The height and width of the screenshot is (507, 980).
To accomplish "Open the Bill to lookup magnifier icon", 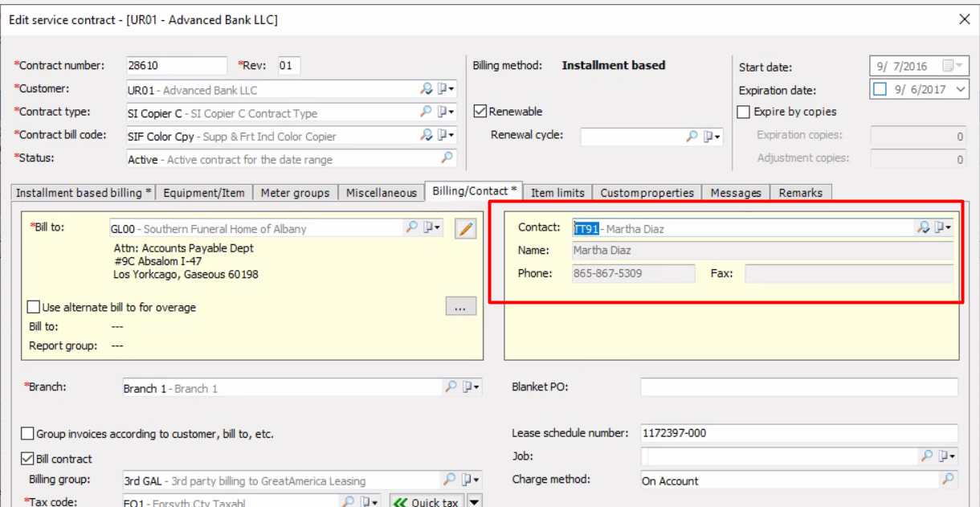I will click(412, 228).
